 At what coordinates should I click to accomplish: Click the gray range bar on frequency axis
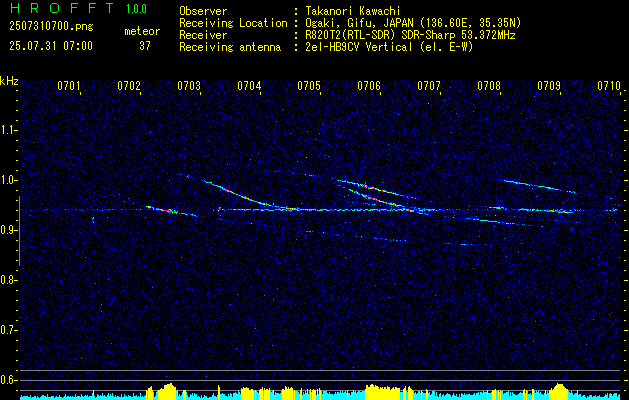tap(19, 231)
